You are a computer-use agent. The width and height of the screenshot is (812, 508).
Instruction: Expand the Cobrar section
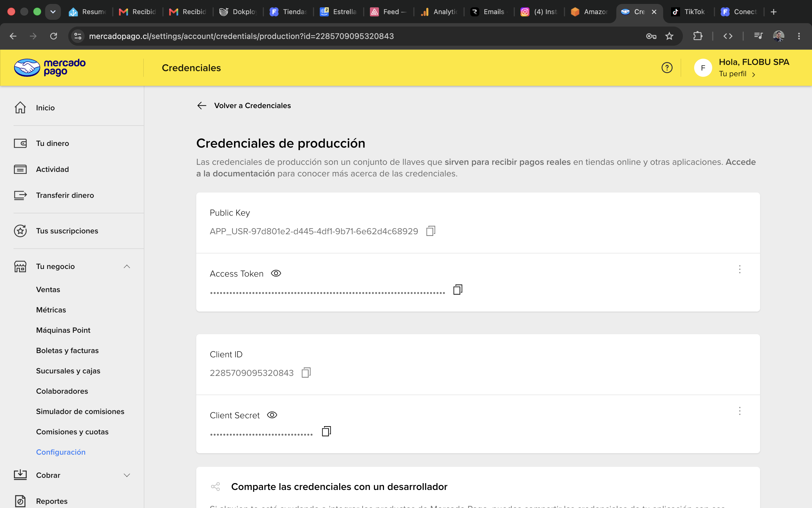(127, 475)
